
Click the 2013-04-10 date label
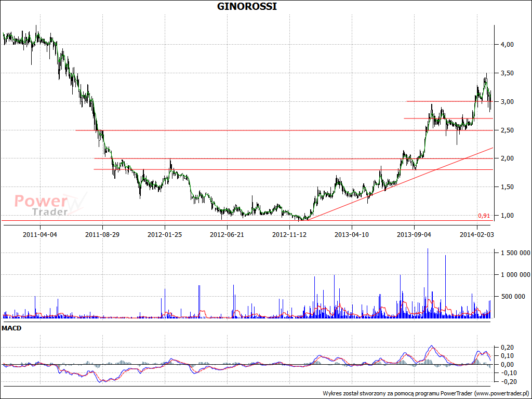(352, 234)
